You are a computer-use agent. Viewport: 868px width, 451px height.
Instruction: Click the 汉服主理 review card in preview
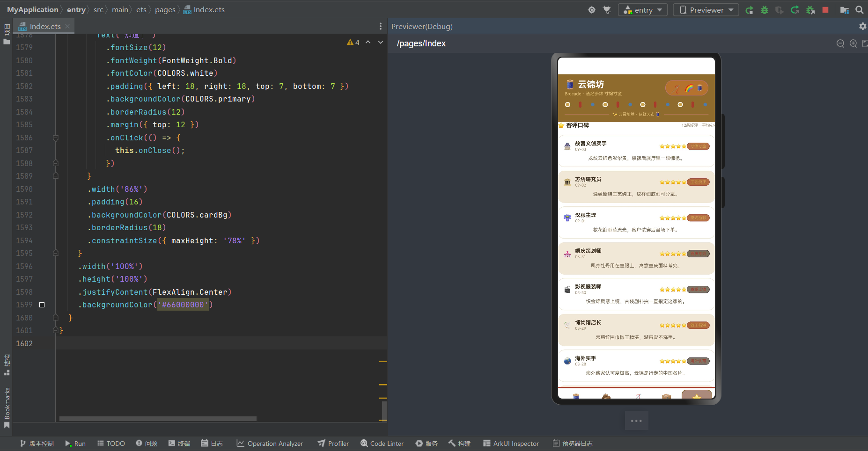[636, 222]
